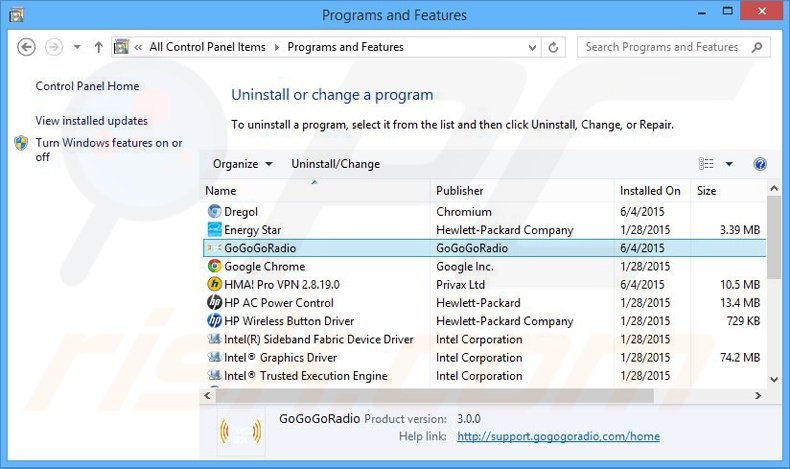This screenshot has height=469, width=790.
Task: Select Intel Graphics Driver entry
Action: tap(280, 358)
